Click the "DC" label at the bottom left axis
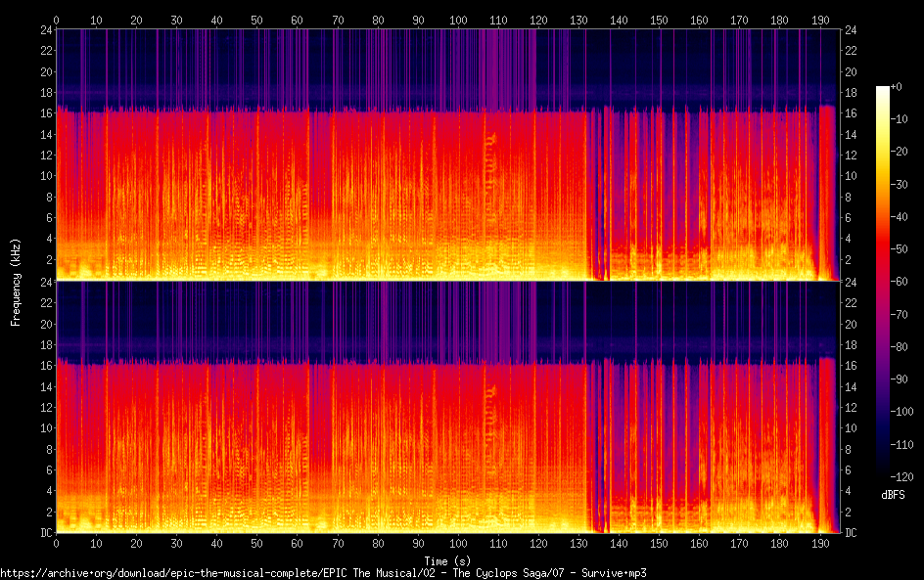The width and height of the screenshot is (924, 580). tap(43, 533)
